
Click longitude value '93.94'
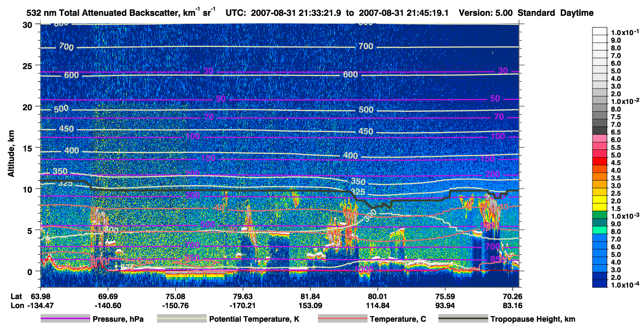[x=445, y=305]
